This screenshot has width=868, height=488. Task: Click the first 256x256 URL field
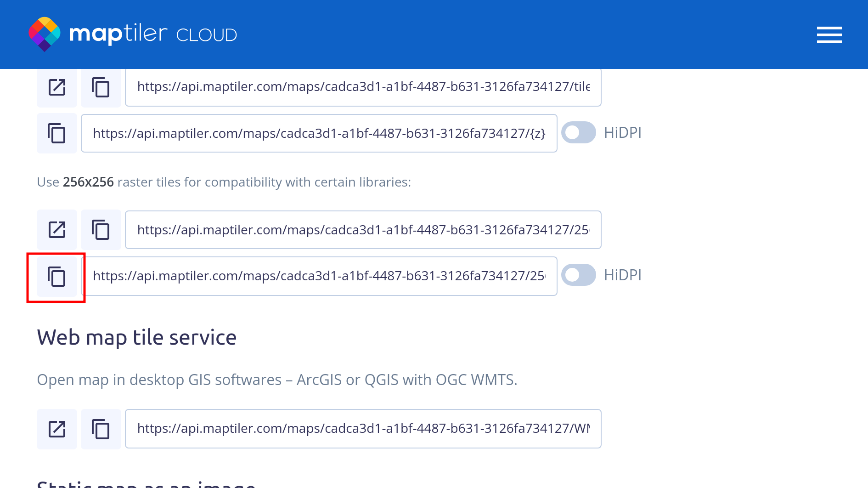point(363,230)
